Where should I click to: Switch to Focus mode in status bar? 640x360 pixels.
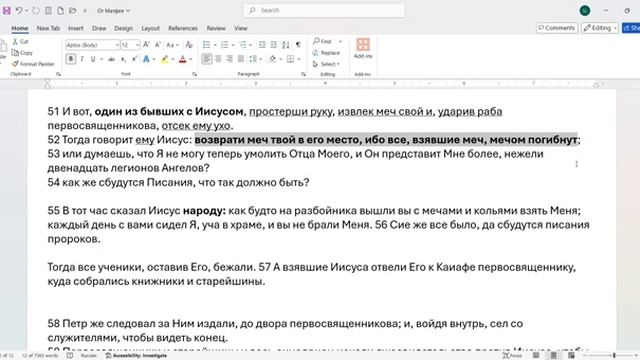(512, 356)
